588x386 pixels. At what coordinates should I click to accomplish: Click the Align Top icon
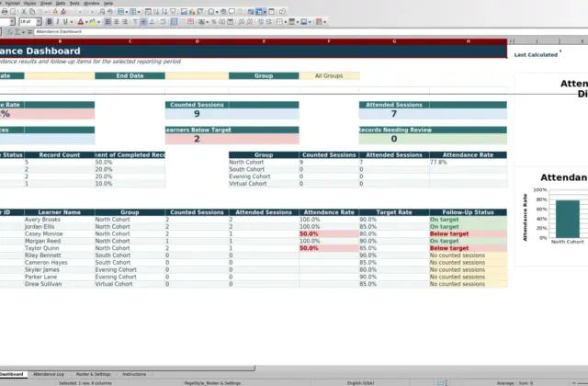coord(135,22)
